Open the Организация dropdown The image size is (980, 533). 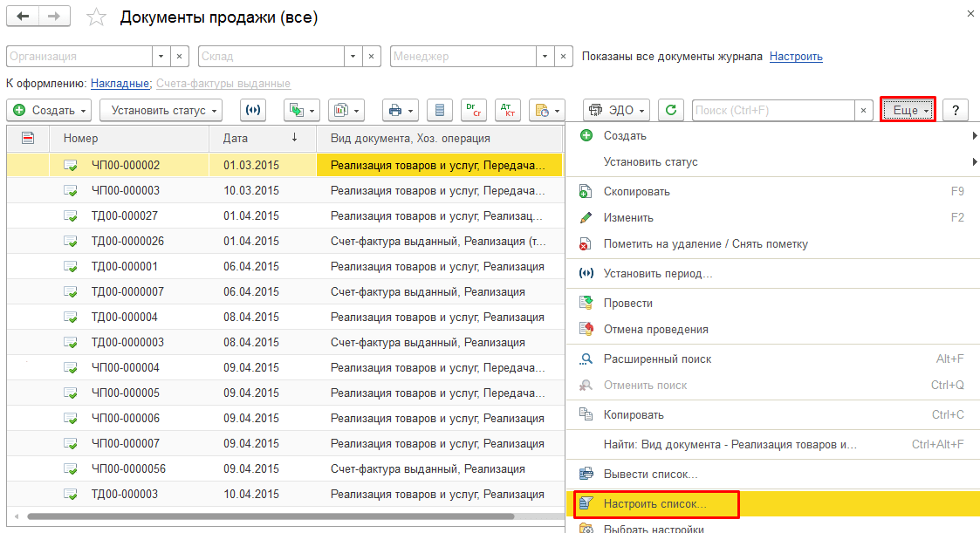(160, 57)
